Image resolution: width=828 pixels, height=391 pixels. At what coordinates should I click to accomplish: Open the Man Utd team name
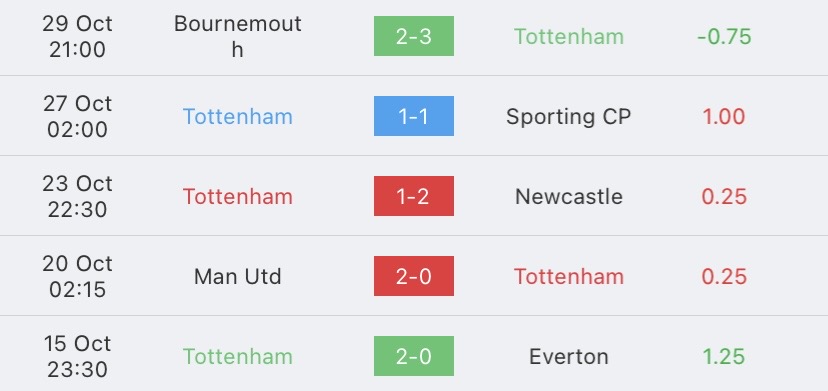point(238,277)
